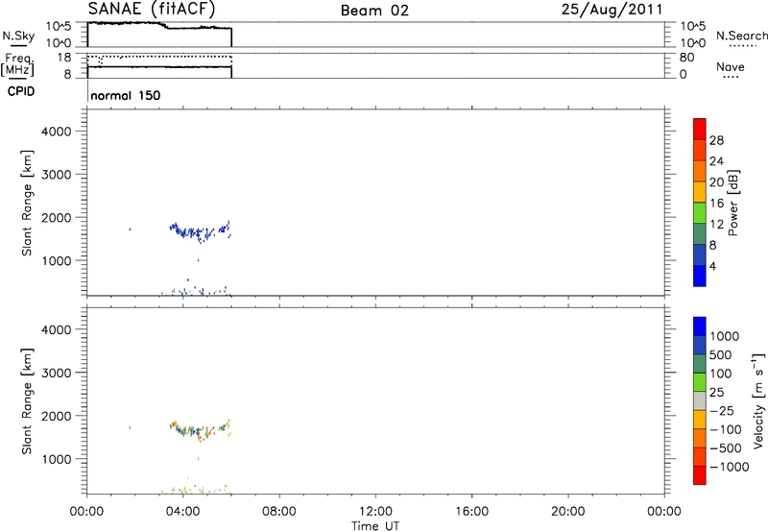Click the 16:00 time tick label

471,512
